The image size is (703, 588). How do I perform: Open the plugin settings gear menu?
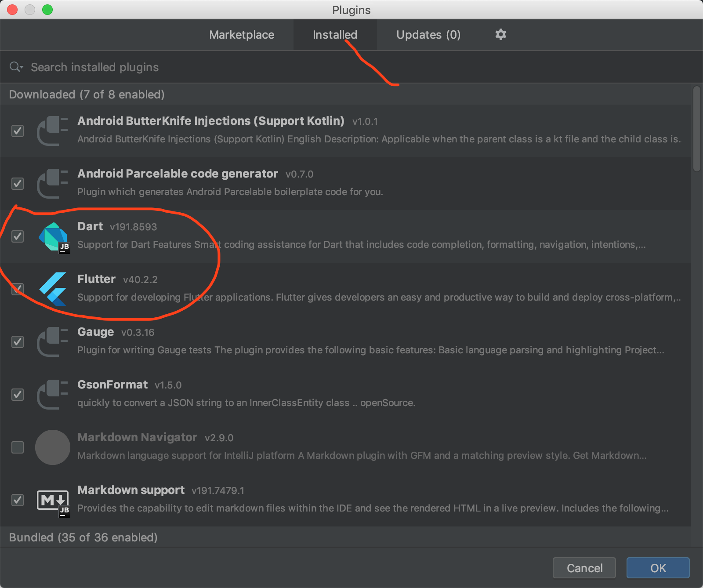501,34
